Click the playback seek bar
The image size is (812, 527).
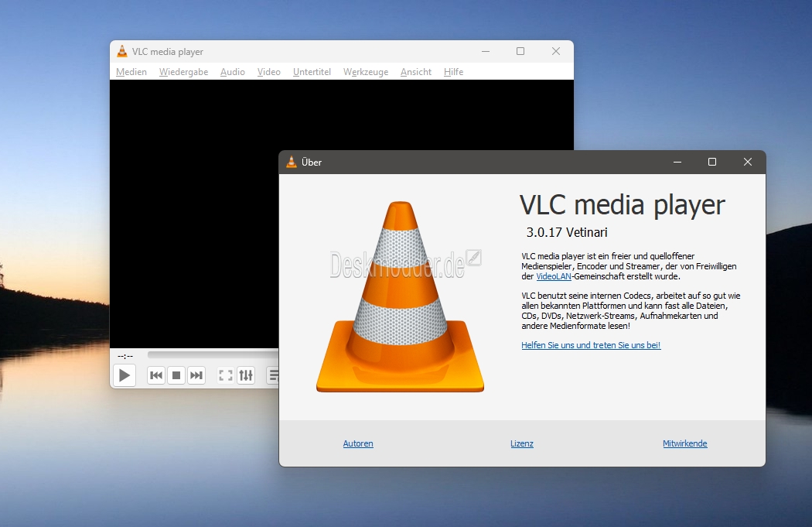coord(213,355)
